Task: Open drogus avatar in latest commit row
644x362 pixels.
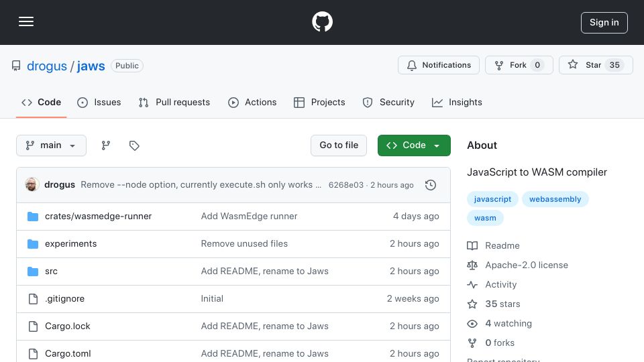Action: point(32,185)
